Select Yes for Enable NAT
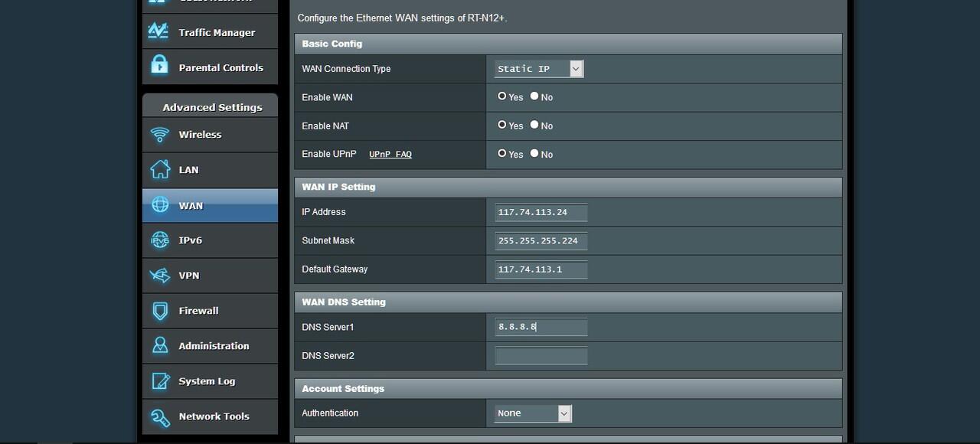 (502, 125)
